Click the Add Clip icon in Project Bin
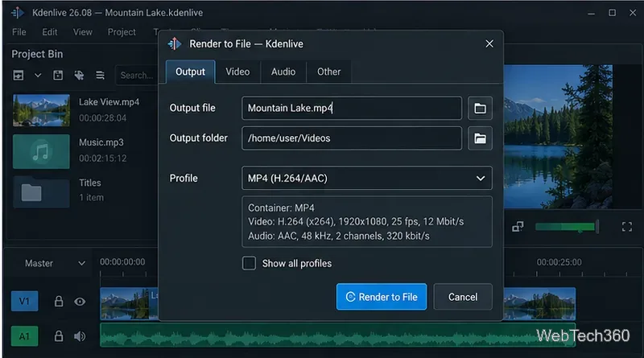Screen dimensions: 644x358 click(x=19, y=75)
